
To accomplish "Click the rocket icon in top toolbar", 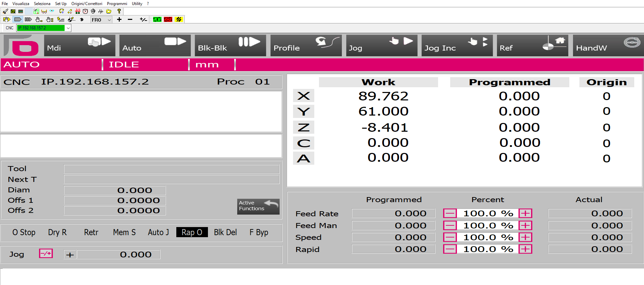I will pyautogui.click(x=5, y=11).
